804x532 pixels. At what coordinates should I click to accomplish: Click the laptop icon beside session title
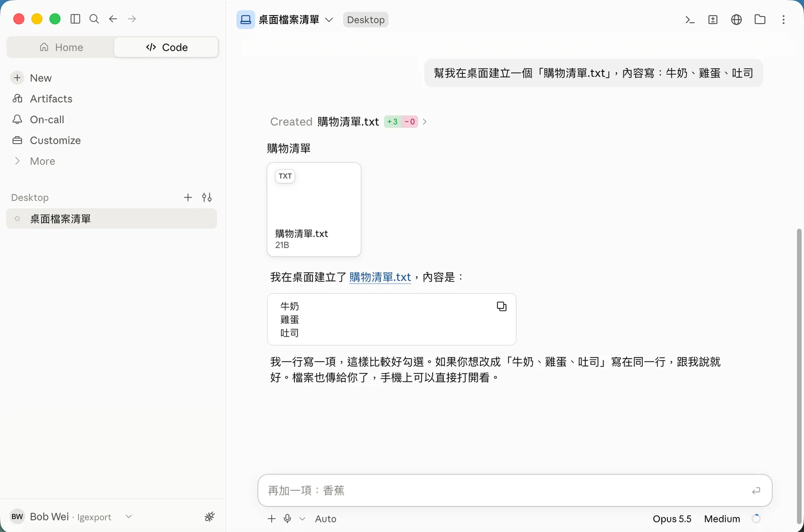246,20
